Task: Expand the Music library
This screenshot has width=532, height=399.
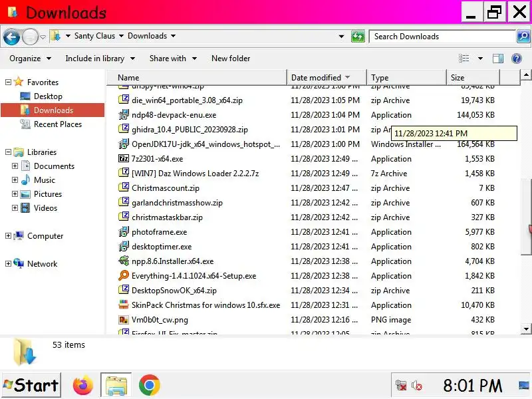Action: 15,180
